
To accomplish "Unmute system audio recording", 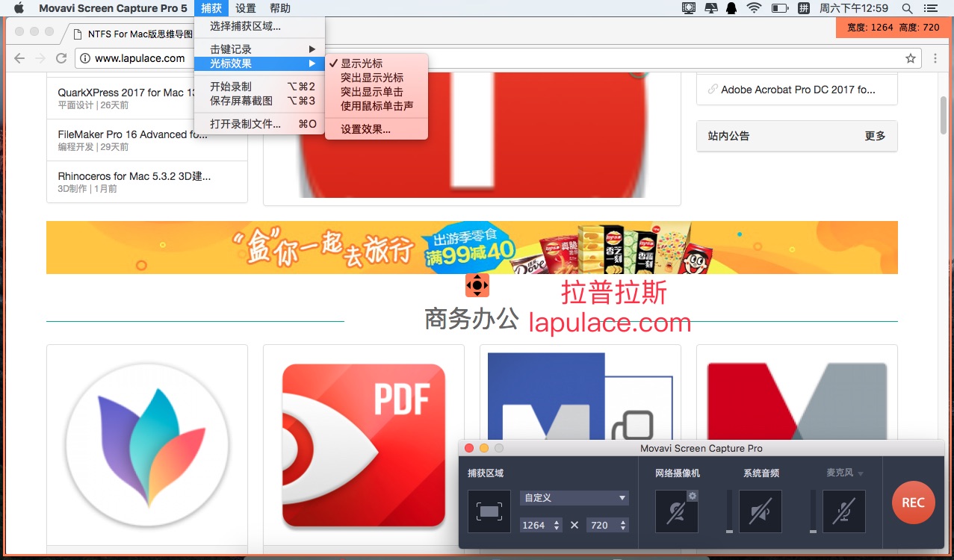I will click(x=760, y=511).
